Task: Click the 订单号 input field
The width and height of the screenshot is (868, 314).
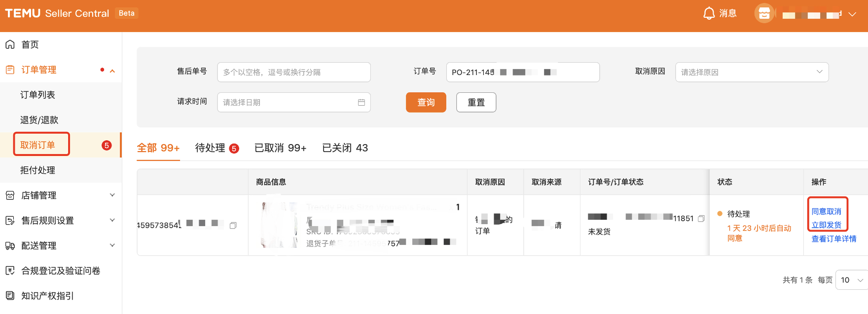Action: 523,72
